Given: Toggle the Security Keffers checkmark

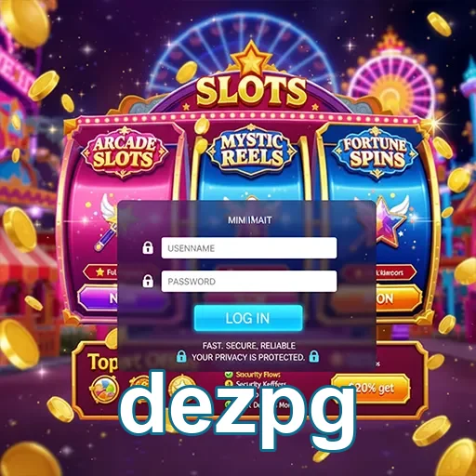Looking at the screenshot, I should (x=229, y=384).
